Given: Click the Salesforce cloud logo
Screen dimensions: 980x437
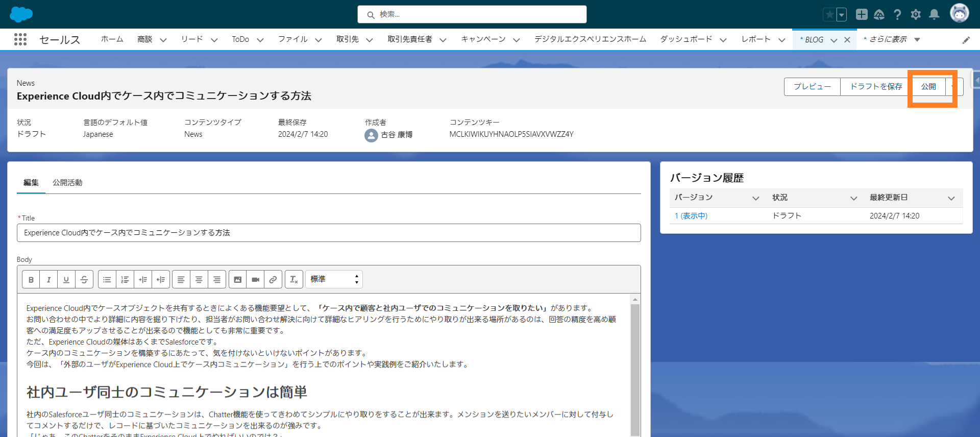Looking at the screenshot, I should click(21, 14).
